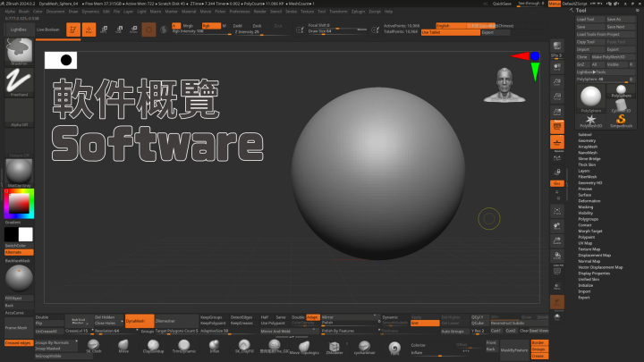Viewport: 644px width, 362px height.
Task: Select the Draw mode button
Action: coord(90,29)
